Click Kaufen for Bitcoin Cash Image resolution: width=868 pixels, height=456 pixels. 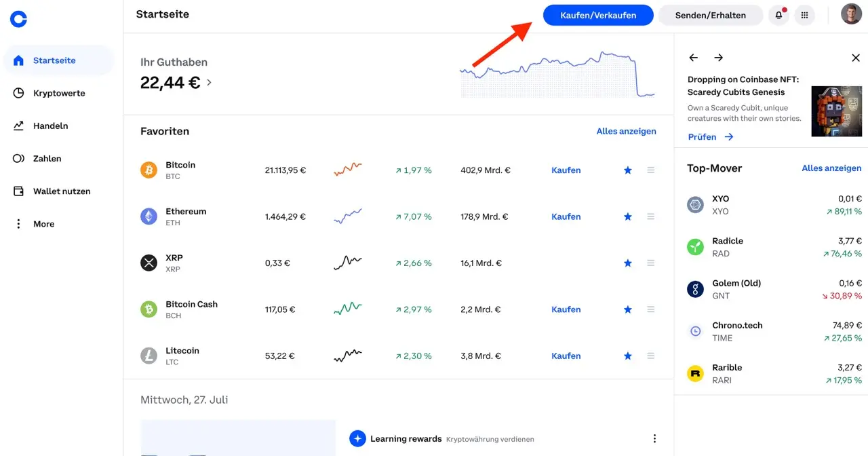coord(566,309)
